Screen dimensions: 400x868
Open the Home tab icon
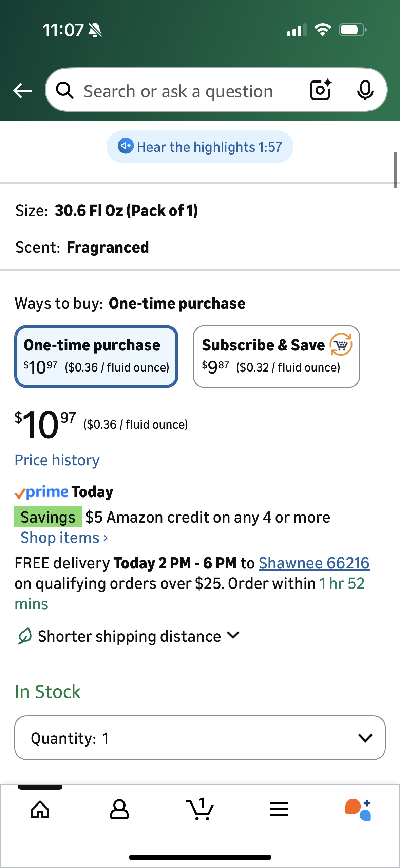coord(40,810)
